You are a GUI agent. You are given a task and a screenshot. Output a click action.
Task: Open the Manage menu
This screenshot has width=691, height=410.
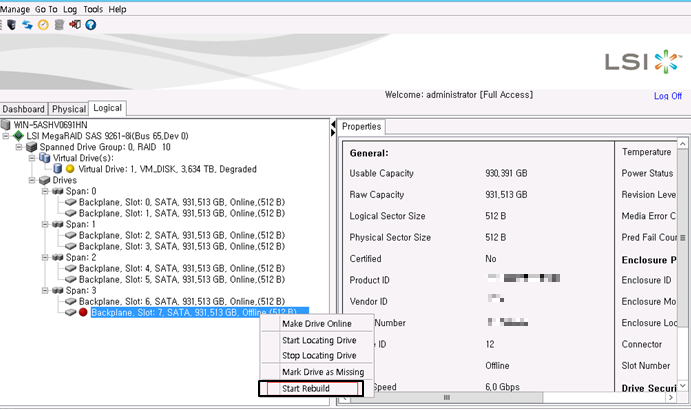pos(15,9)
